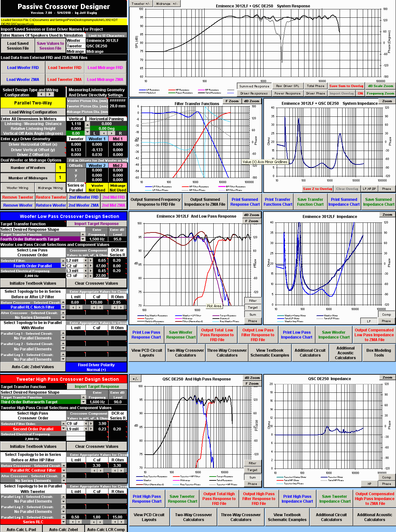Click Save Values to Session File
396x532 pixels.
[x=50, y=46]
